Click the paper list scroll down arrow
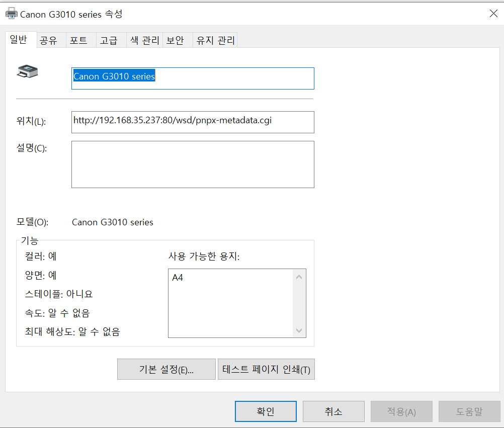Screen dimensions: 504x428 (x=299, y=330)
